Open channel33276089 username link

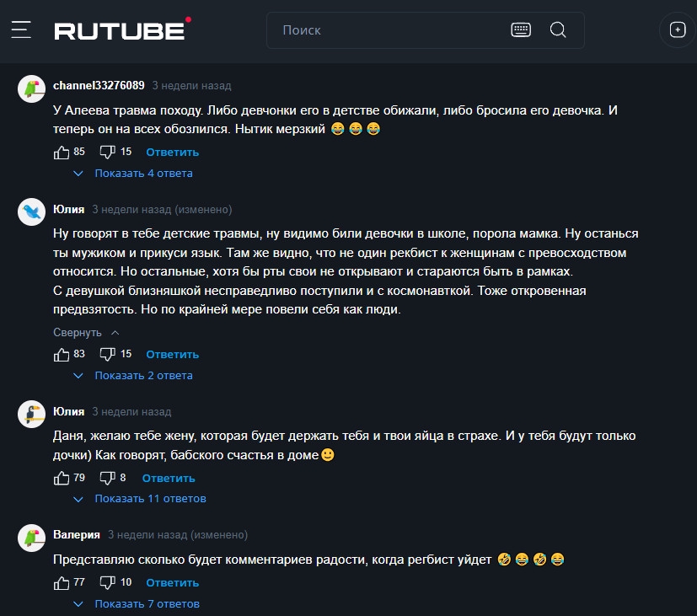click(99, 85)
